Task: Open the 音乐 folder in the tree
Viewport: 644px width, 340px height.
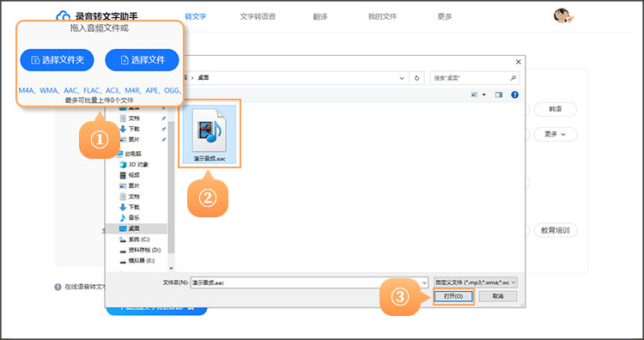Action: [x=134, y=217]
